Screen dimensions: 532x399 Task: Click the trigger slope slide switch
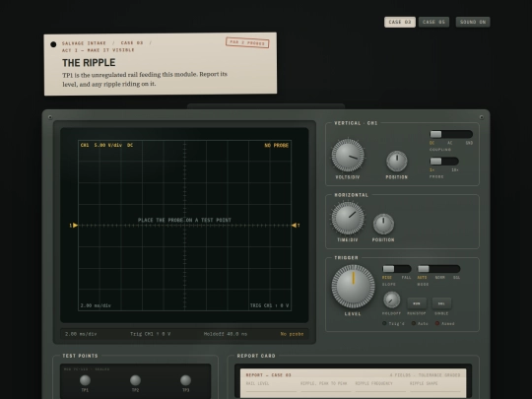coord(397,269)
